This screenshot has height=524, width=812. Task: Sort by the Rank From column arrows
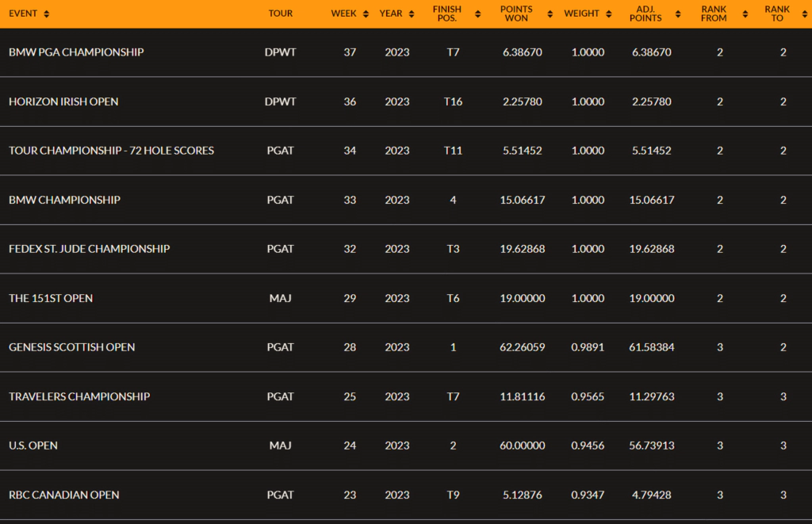coord(745,14)
